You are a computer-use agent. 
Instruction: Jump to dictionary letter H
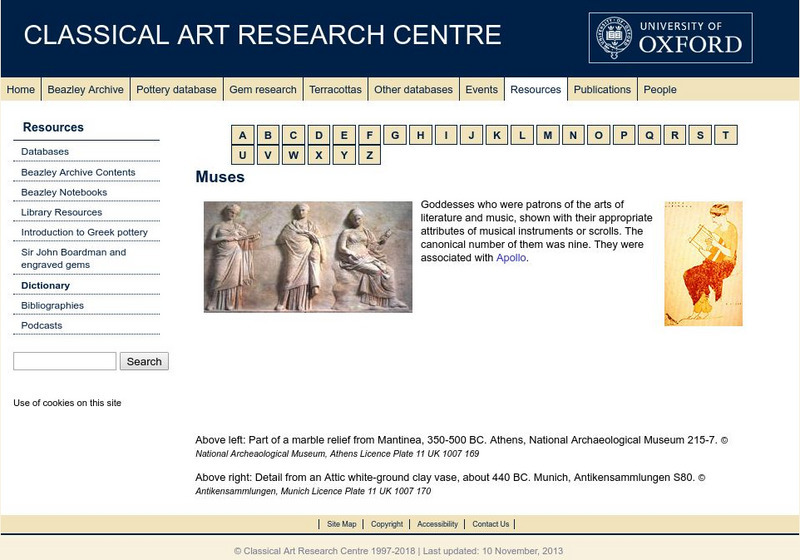pos(420,135)
